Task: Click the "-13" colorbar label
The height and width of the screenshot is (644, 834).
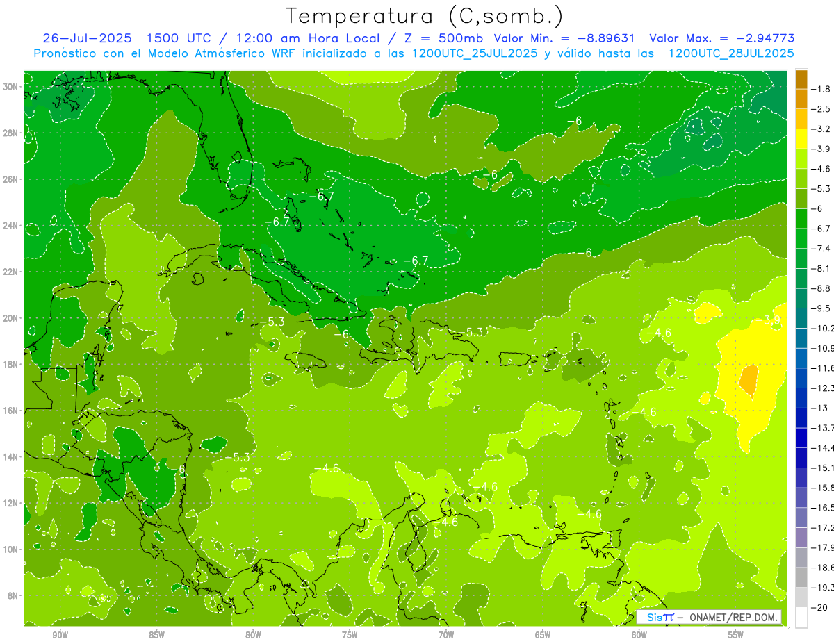Action: tap(820, 408)
